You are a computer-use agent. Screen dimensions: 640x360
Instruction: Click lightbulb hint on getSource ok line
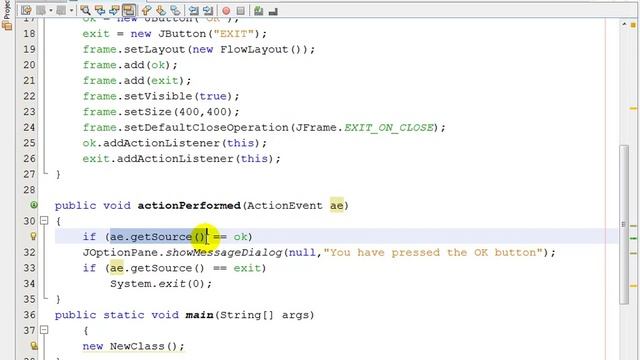pos(34,236)
